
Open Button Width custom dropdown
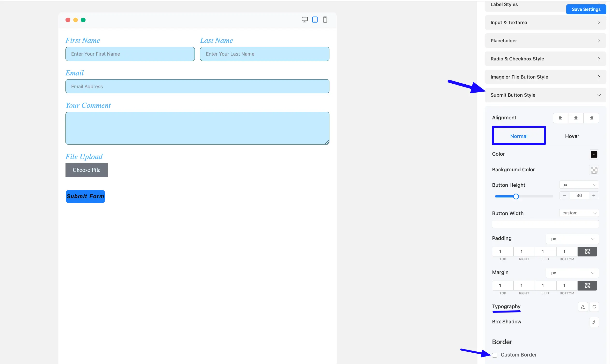pos(579,213)
